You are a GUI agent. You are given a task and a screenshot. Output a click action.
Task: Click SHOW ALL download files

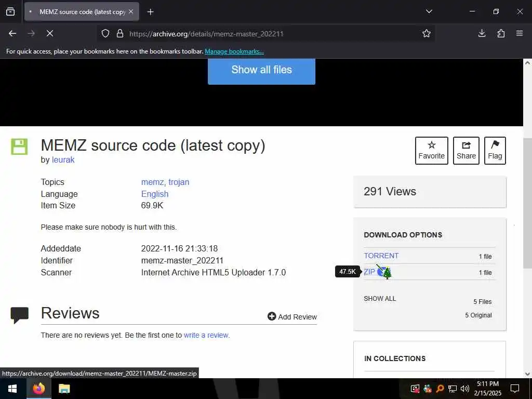pos(380,299)
